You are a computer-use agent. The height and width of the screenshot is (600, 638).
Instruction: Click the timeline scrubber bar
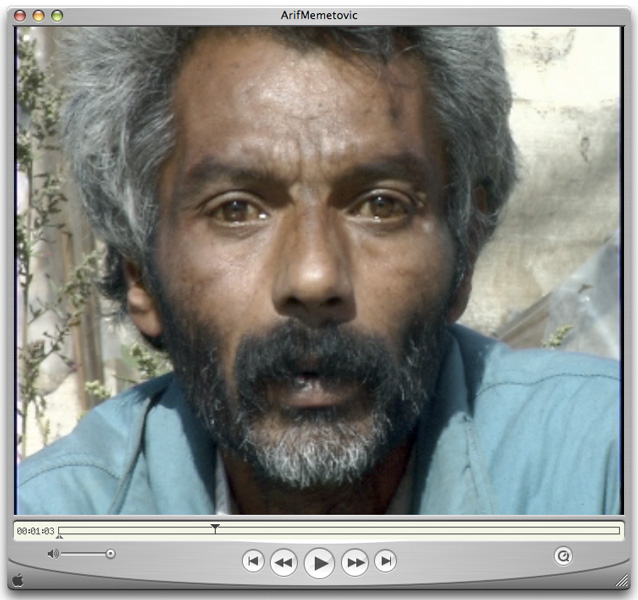(x=339, y=530)
